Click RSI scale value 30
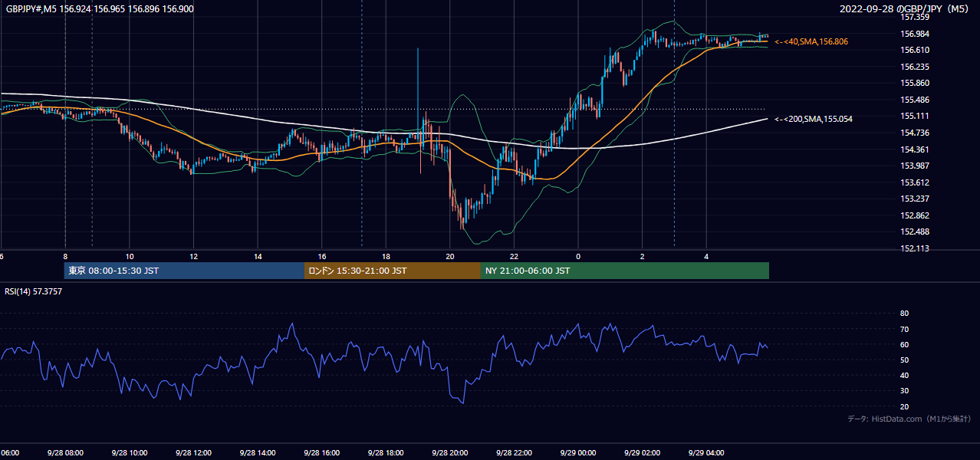Screen dimensions: 980x460 [x=904, y=391]
